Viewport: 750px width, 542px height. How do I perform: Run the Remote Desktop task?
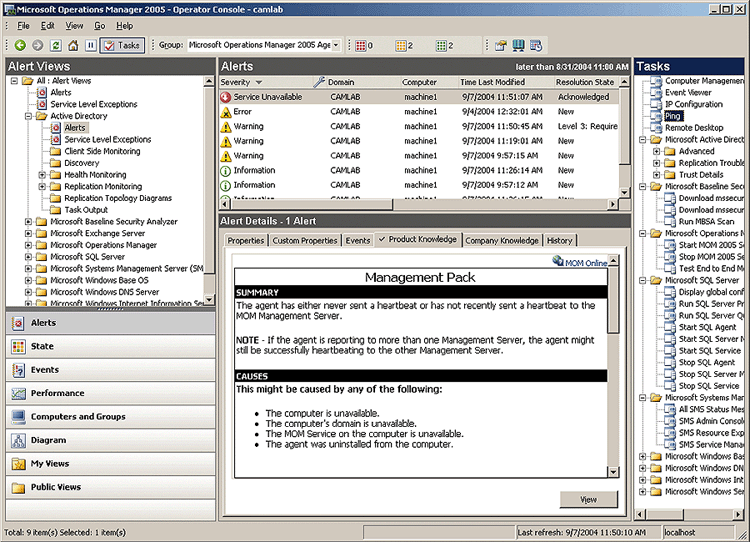click(x=694, y=128)
